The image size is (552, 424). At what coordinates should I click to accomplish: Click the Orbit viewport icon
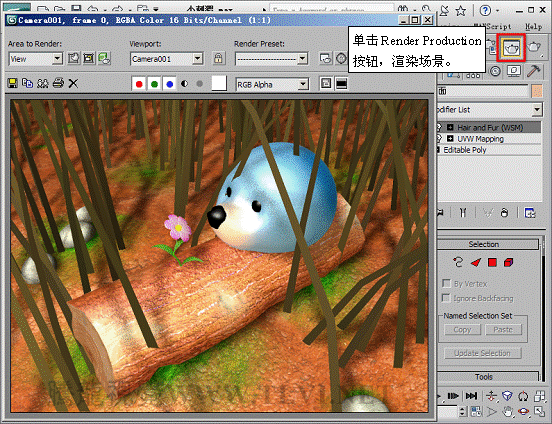523,411
